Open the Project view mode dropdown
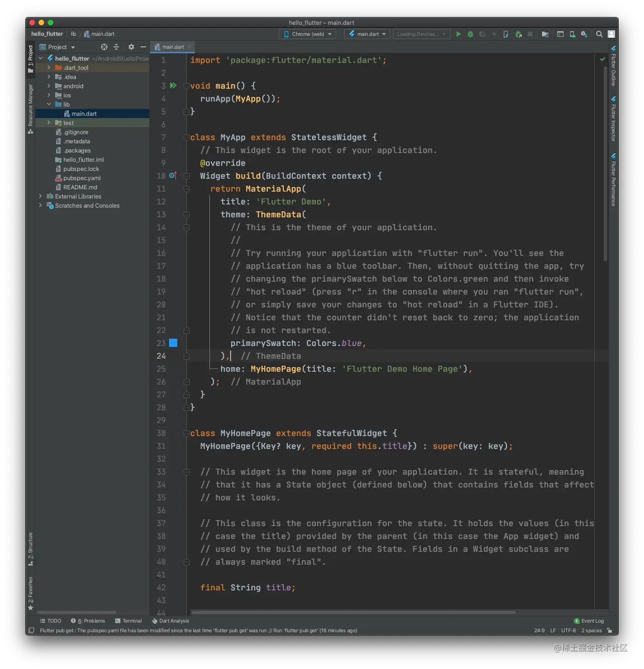644x669 pixels. coord(57,47)
